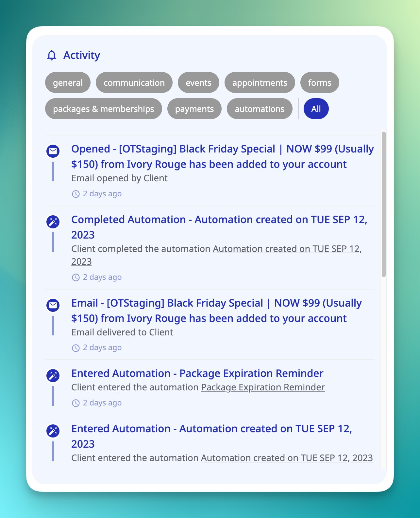Select the communication filter
This screenshot has height=518, width=420.
[134, 83]
